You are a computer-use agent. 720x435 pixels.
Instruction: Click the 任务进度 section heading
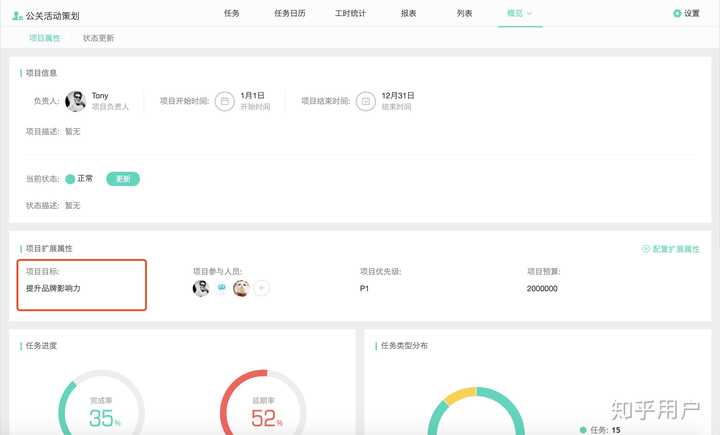tap(41, 345)
